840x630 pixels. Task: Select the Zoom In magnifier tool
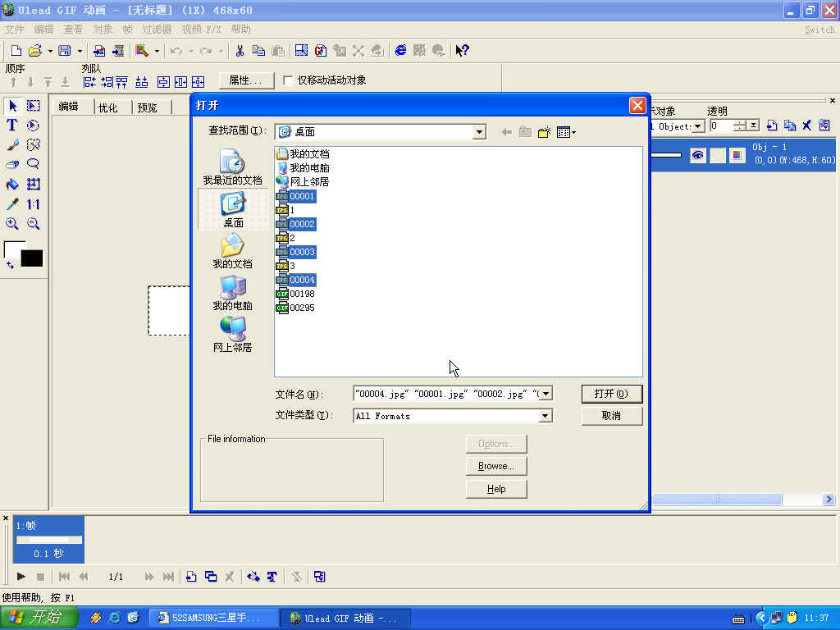pos(12,223)
